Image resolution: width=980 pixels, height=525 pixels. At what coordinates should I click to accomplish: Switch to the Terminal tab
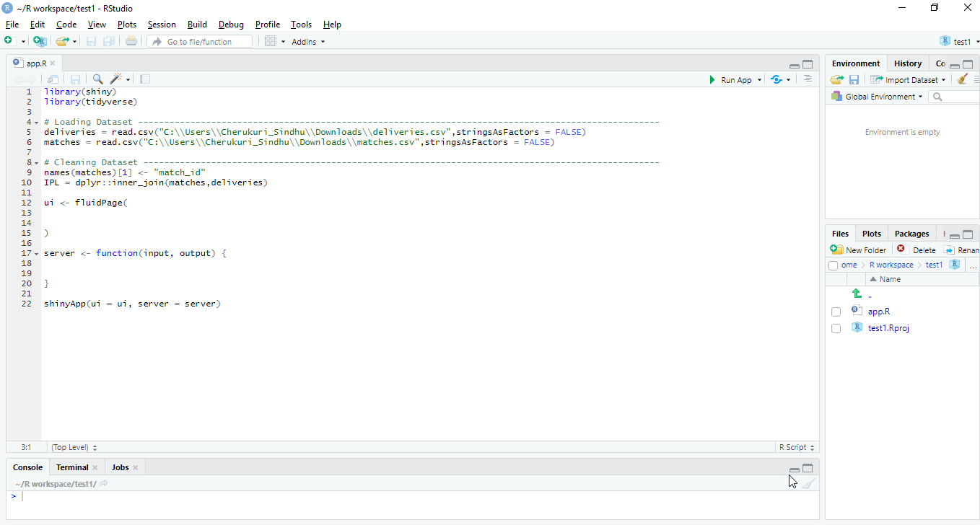click(72, 467)
